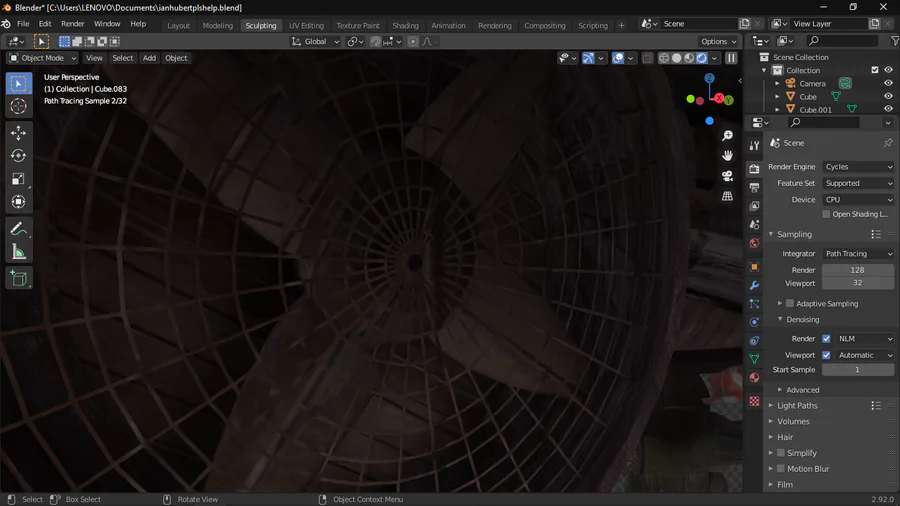Open the Output properties tab

pos(754,188)
